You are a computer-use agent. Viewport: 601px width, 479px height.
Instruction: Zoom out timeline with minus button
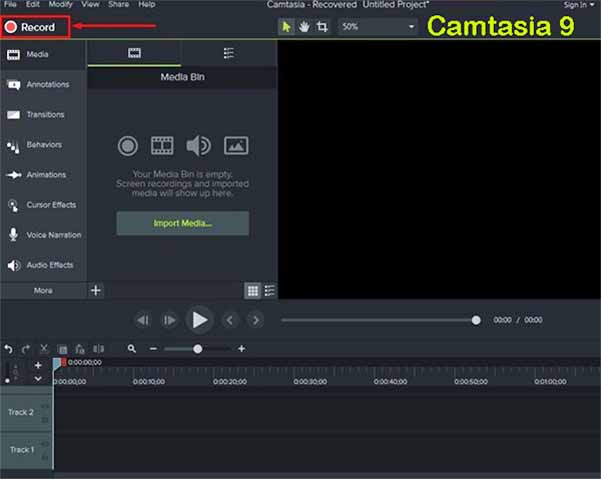153,349
